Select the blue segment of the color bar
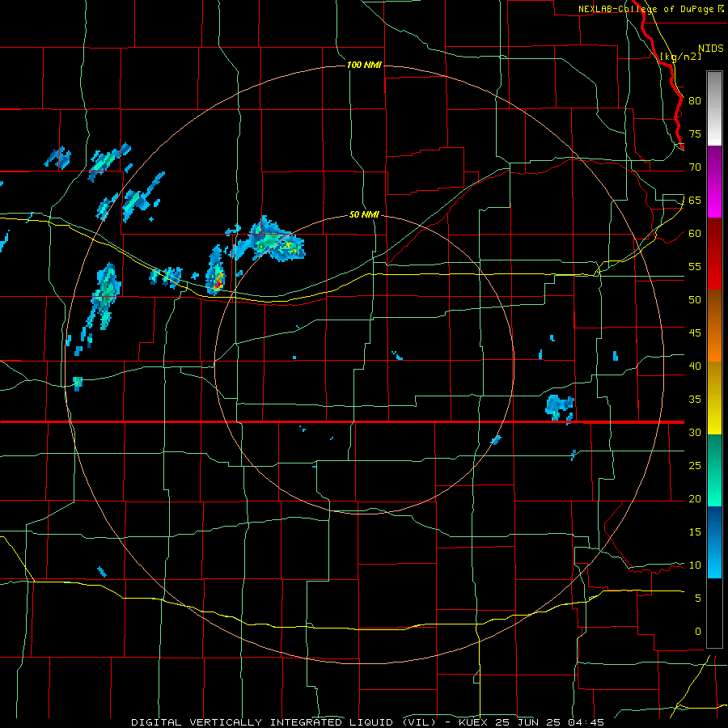The image size is (728, 728). 714,542
